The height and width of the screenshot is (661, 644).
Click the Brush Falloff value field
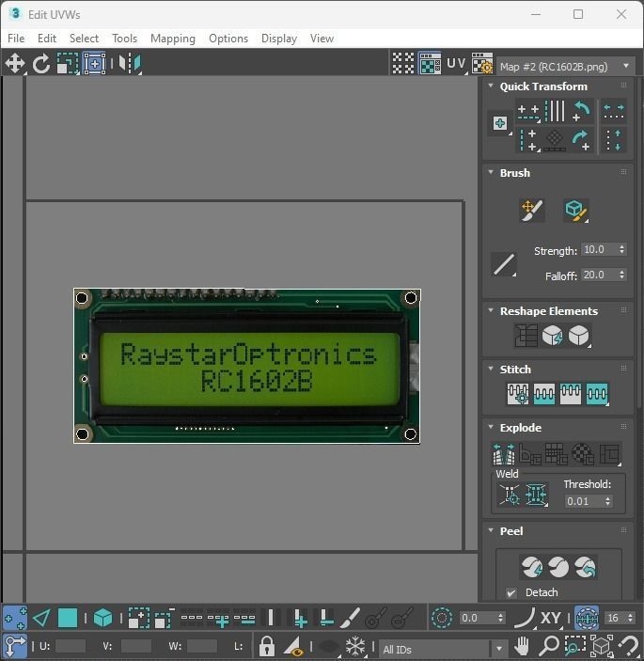599,275
